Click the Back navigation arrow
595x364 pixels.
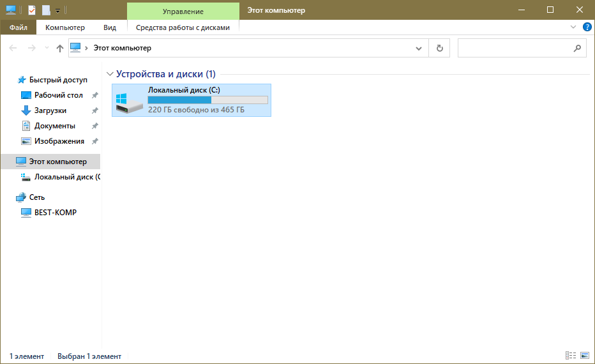coord(14,48)
